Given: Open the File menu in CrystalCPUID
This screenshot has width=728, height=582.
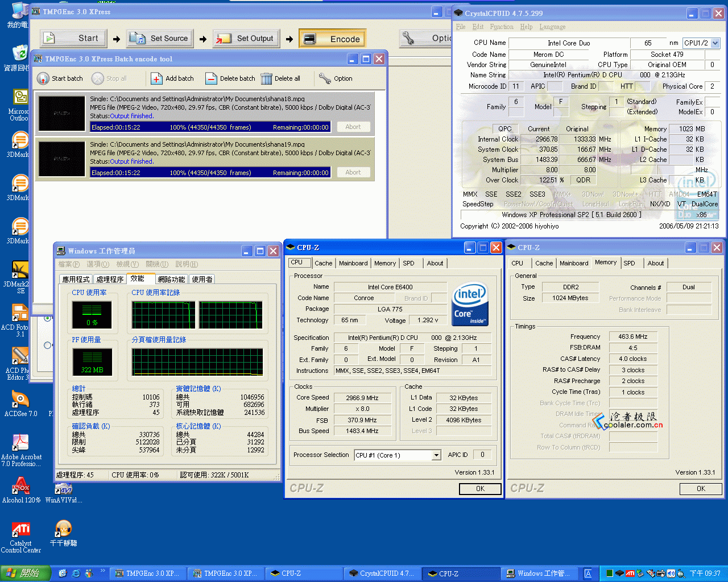Looking at the screenshot, I should [x=461, y=27].
